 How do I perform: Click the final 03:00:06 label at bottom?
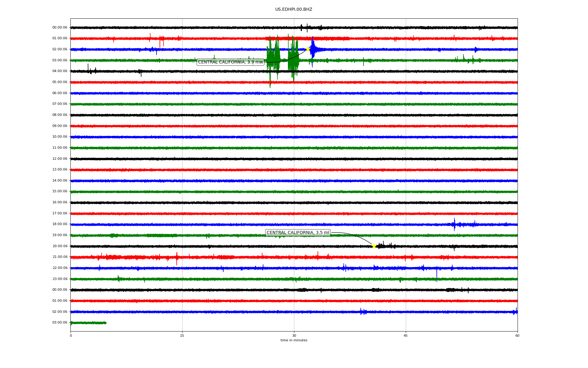60,323
